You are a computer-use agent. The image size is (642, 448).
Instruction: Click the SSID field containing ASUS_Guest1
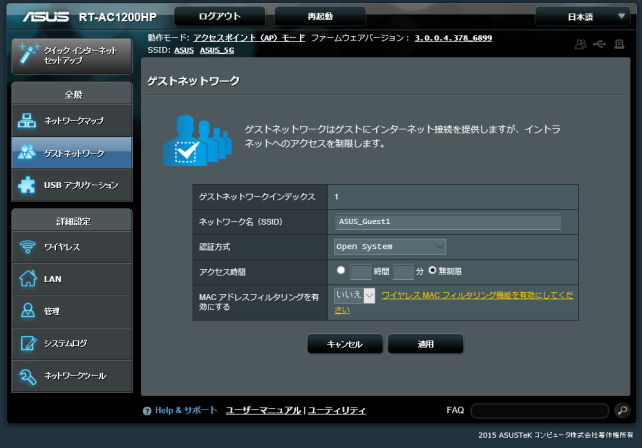pyautogui.click(x=448, y=222)
